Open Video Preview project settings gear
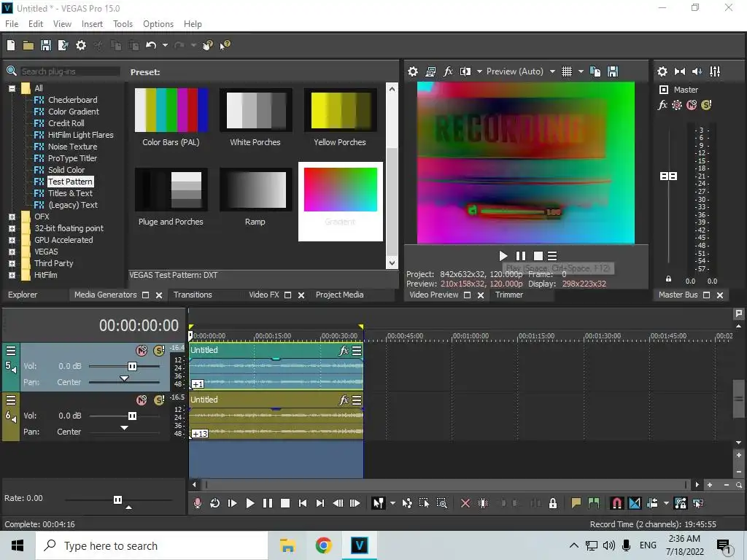747x560 pixels. coord(413,71)
